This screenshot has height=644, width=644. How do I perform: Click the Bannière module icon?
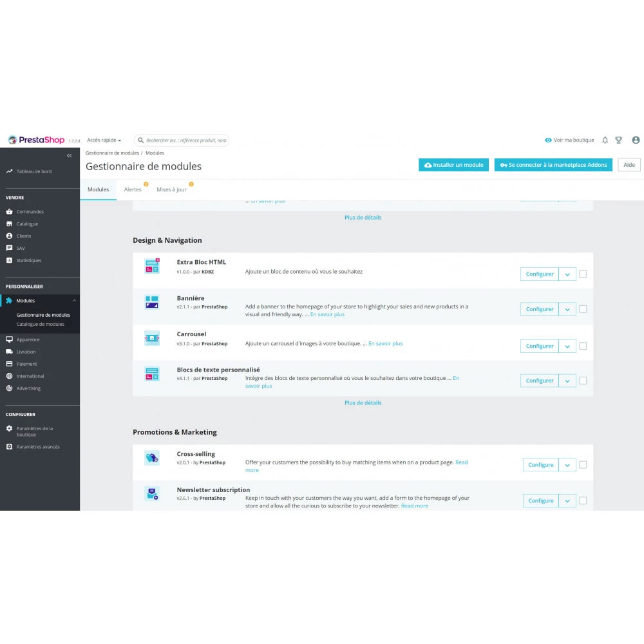tap(152, 302)
